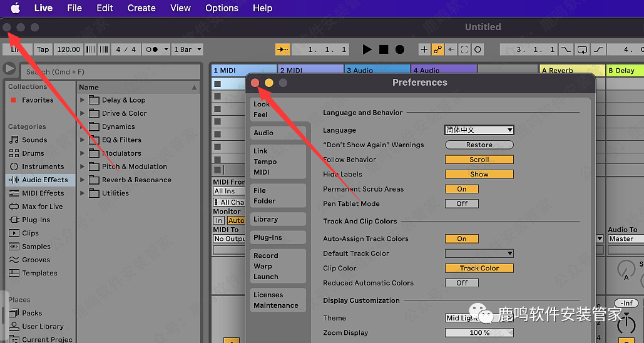The height and width of the screenshot is (343, 644).
Task: Toggle the Loop switch icon
Action: [583, 49]
